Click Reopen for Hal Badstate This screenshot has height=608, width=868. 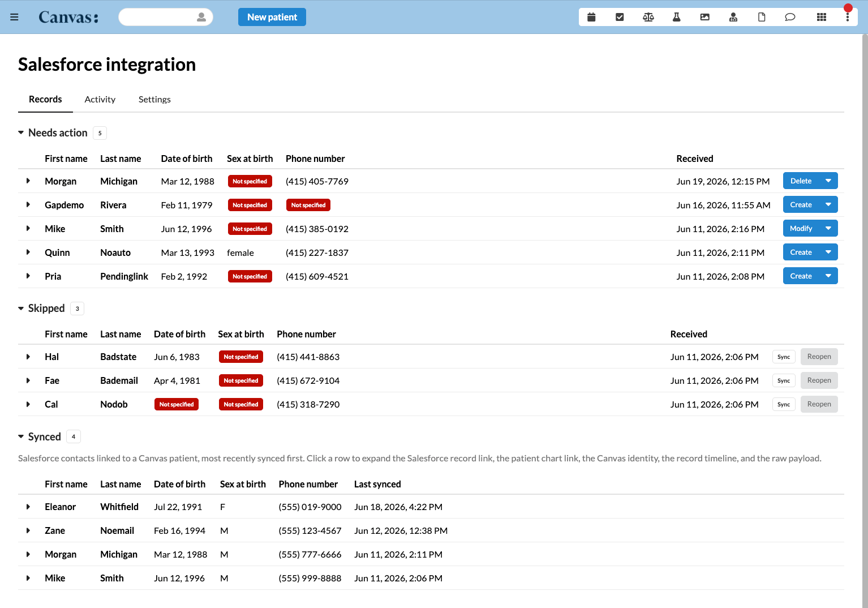[819, 357]
